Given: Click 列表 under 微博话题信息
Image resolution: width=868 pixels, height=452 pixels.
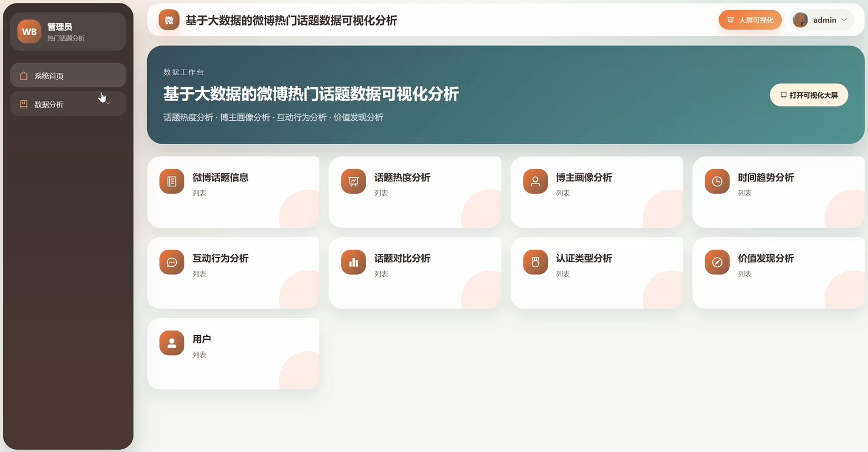Looking at the screenshot, I should click(199, 193).
